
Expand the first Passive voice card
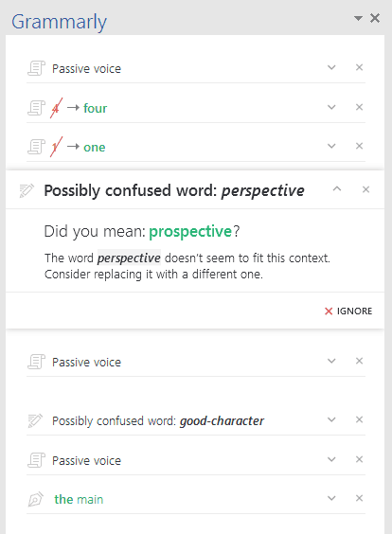click(x=331, y=67)
